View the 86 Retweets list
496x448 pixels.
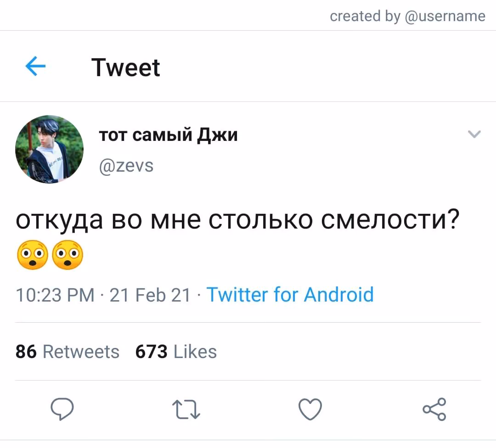pyautogui.click(x=68, y=352)
